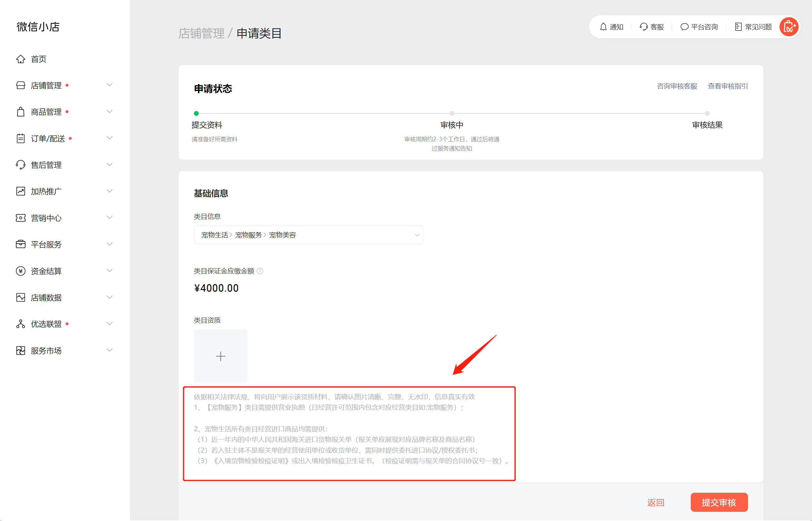
Task: Open 店铺数据 from its chart icon
Action: coord(21,297)
